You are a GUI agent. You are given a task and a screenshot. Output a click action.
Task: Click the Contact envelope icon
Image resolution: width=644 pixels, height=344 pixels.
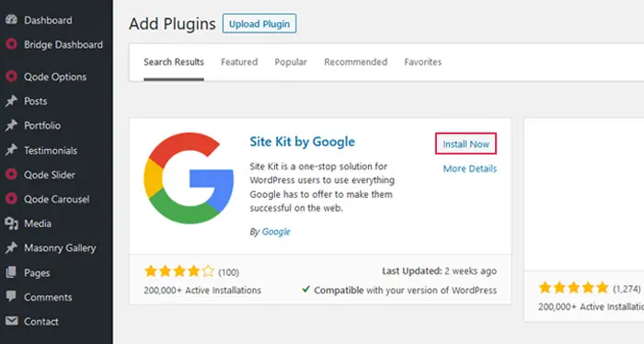tap(11, 321)
